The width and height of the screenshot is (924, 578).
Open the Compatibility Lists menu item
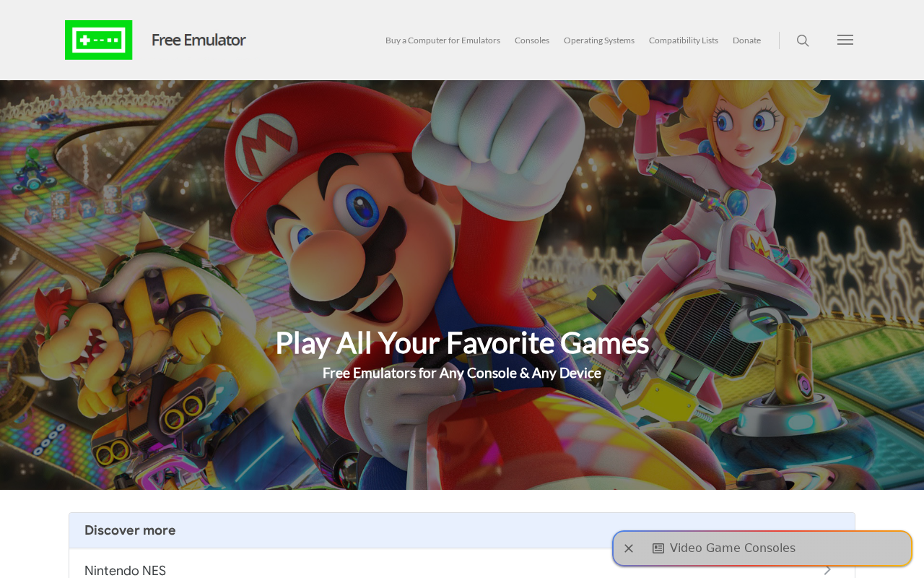[684, 40]
